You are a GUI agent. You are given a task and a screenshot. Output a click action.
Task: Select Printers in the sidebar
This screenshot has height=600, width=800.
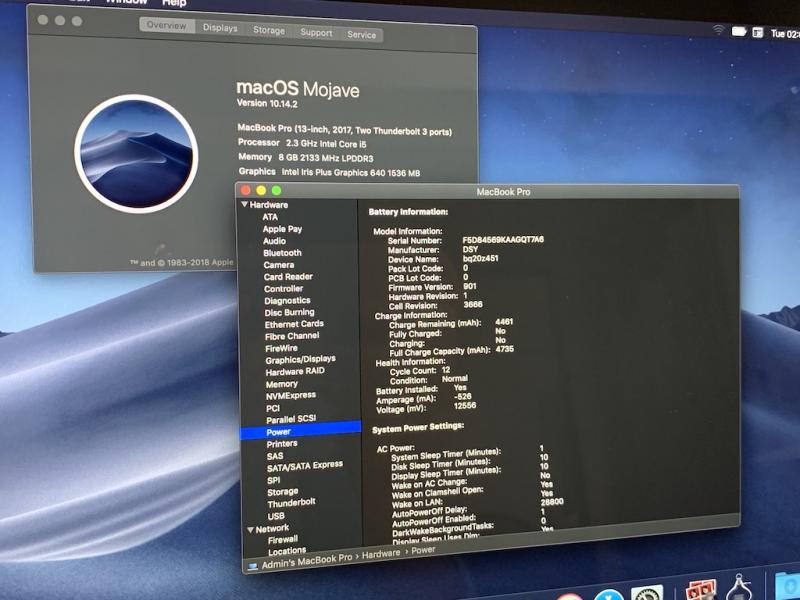pyautogui.click(x=282, y=444)
